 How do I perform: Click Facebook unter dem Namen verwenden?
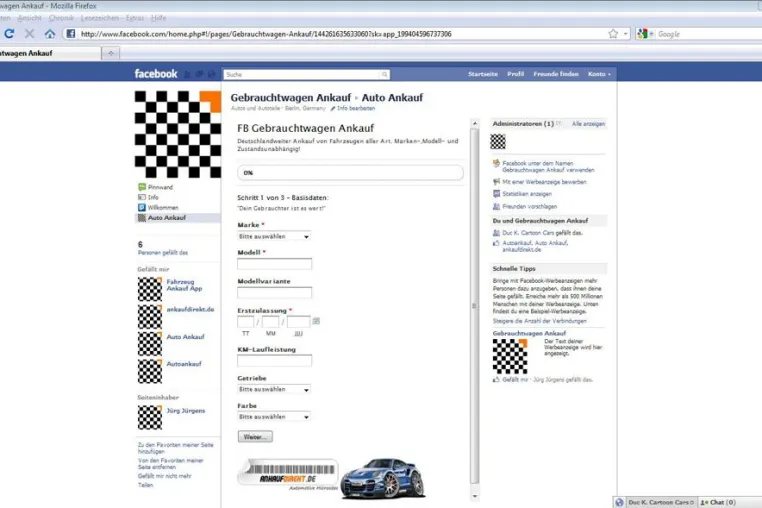[548, 167]
